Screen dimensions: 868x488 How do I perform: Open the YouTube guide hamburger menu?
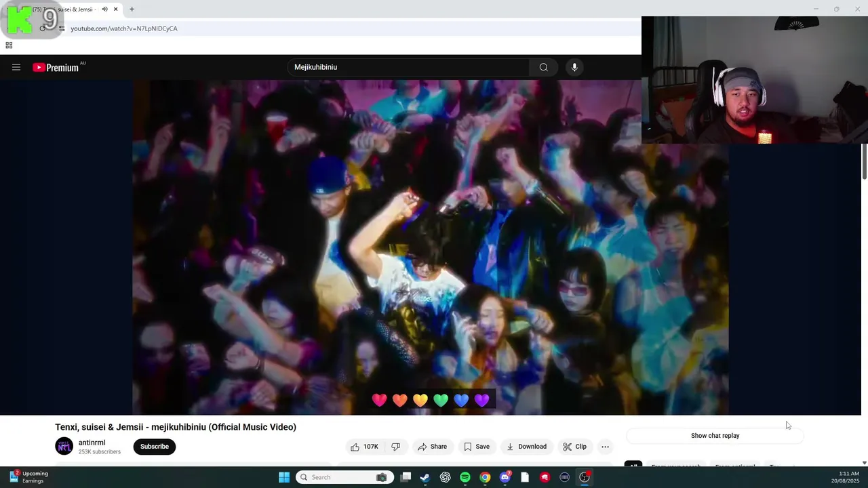tap(16, 67)
